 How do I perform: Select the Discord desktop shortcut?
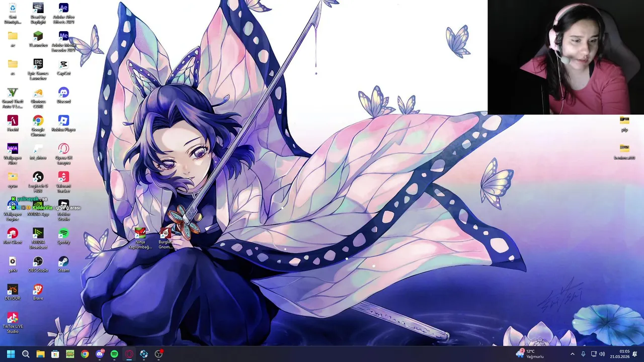(x=63, y=96)
